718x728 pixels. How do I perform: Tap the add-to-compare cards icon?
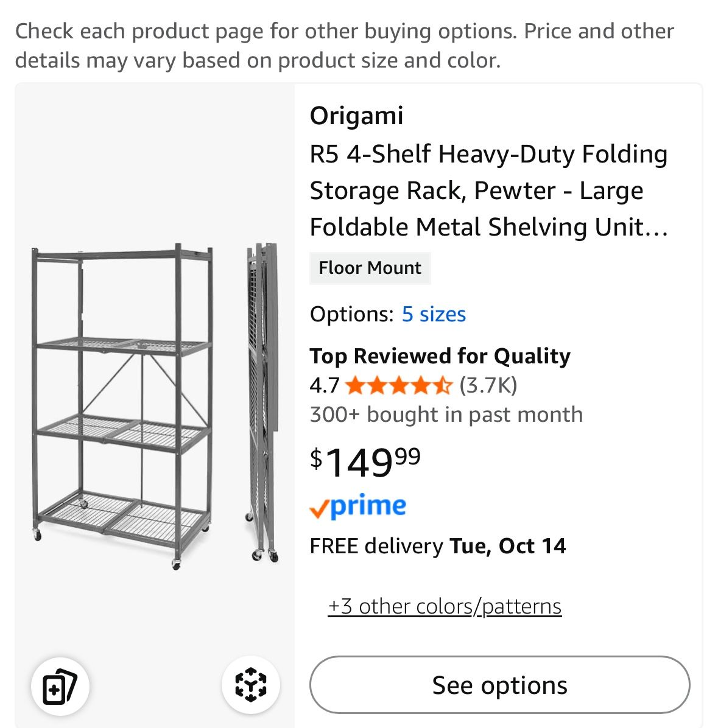click(x=60, y=687)
